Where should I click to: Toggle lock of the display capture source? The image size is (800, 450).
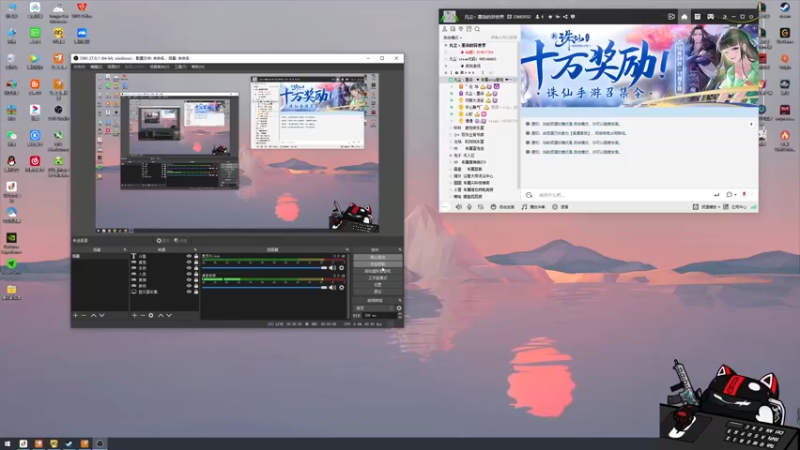tap(196, 292)
